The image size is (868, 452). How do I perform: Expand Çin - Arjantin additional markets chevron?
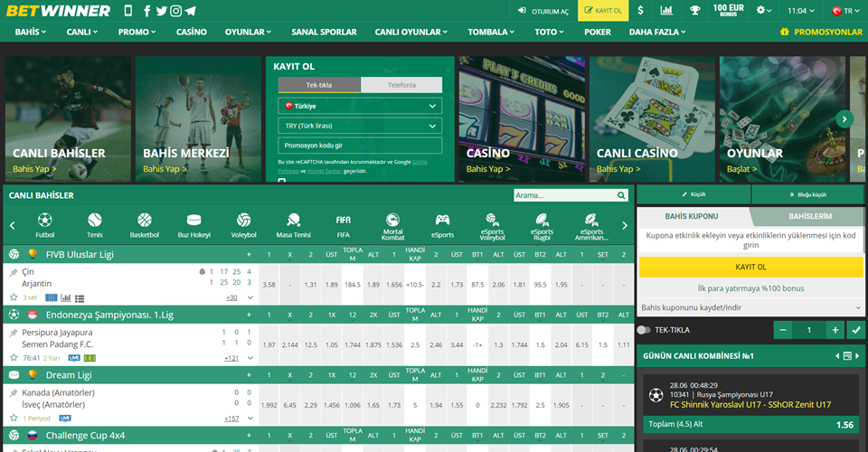[x=250, y=297]
